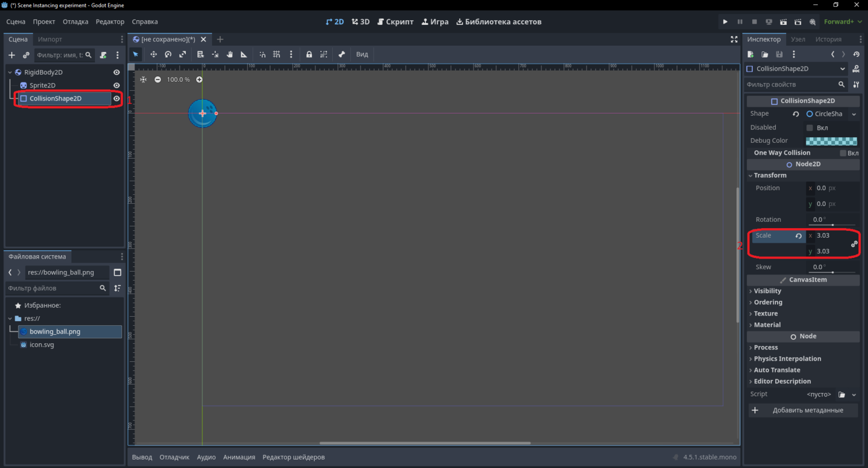Screen dimensions: 868x468
Task: Reset the Scale property to its default
Action: (x=798, y=236)
